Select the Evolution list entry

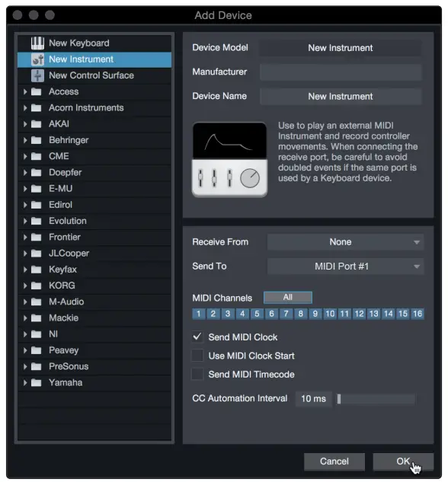[x=94, y=221]
